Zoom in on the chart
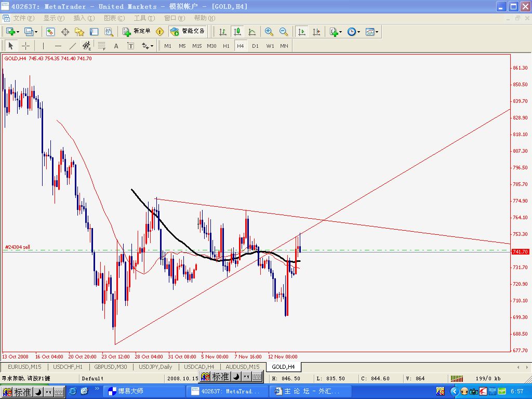The height and width of the screenshot is (399, 532). (x=269, y=32)
